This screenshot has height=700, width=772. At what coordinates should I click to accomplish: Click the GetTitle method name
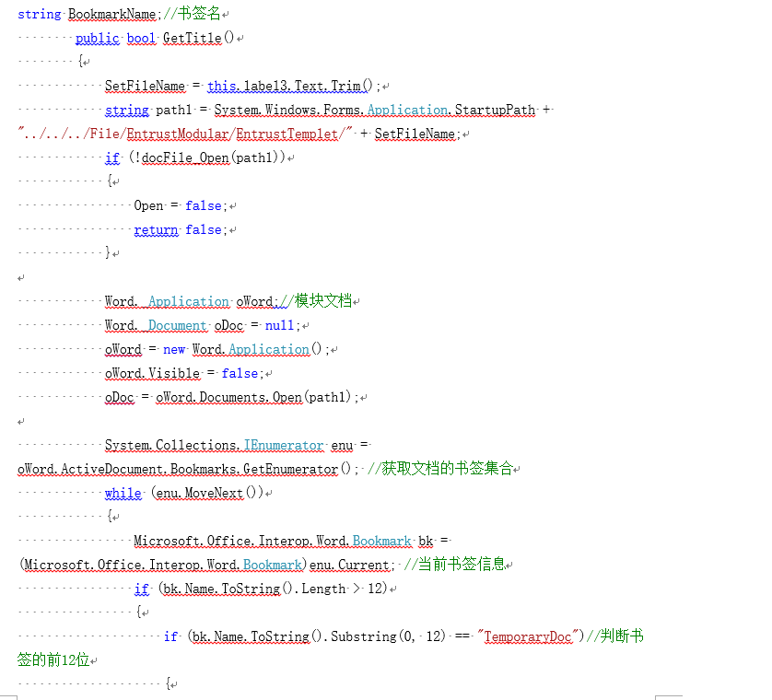click(192, 38)
